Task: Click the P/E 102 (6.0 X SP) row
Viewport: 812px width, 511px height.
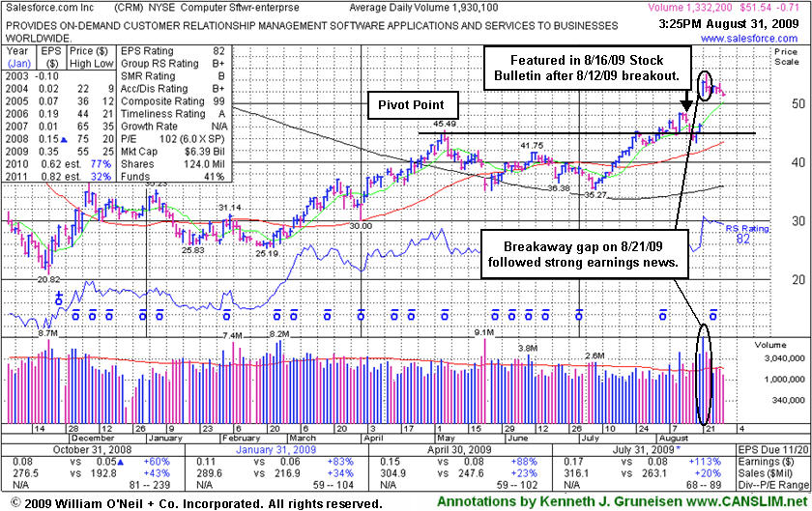Action: point(173,139)
